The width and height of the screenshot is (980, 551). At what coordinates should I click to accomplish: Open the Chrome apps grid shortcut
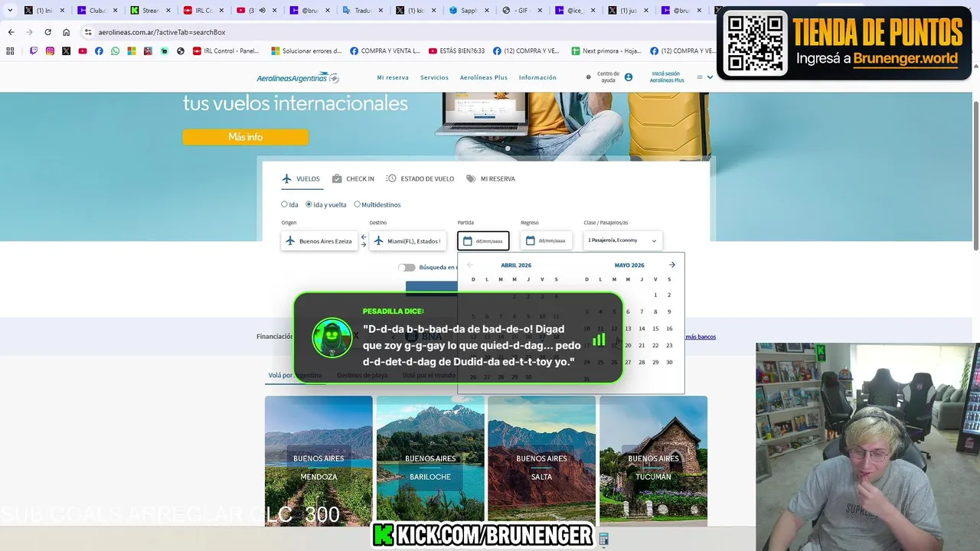(x=10, y=51)
